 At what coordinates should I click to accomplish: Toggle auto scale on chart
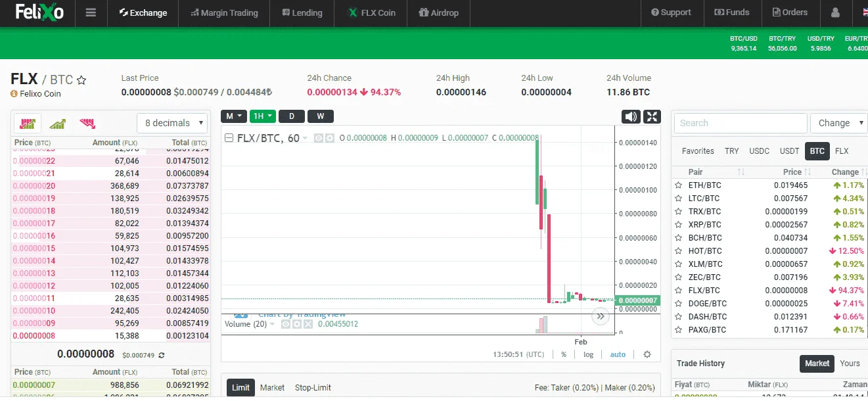coord(618,354)
